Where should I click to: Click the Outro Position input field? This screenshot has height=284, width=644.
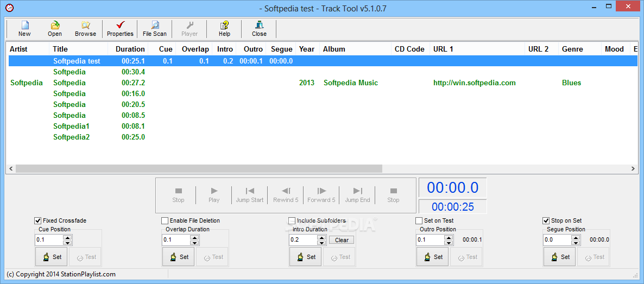click(x=431, y=240)
